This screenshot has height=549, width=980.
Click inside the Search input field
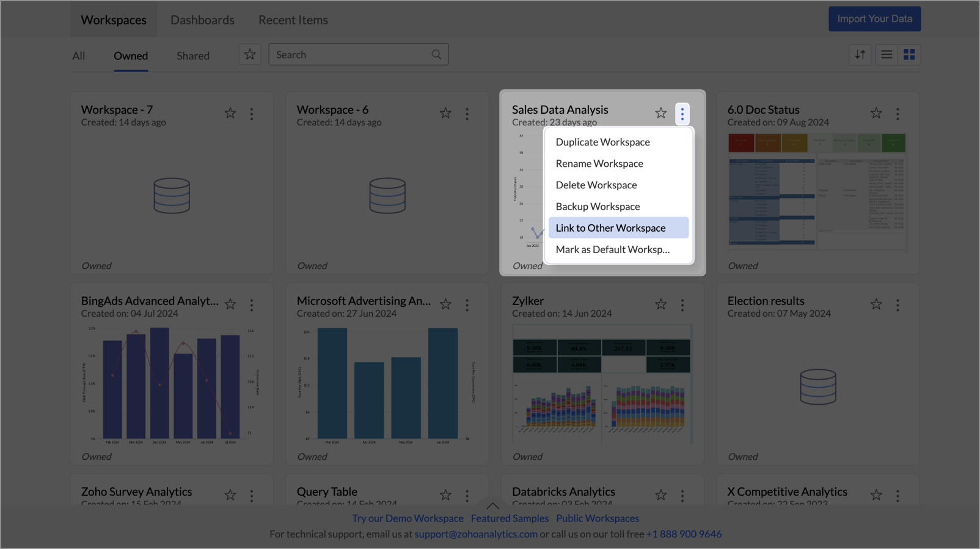pos(351,54)
